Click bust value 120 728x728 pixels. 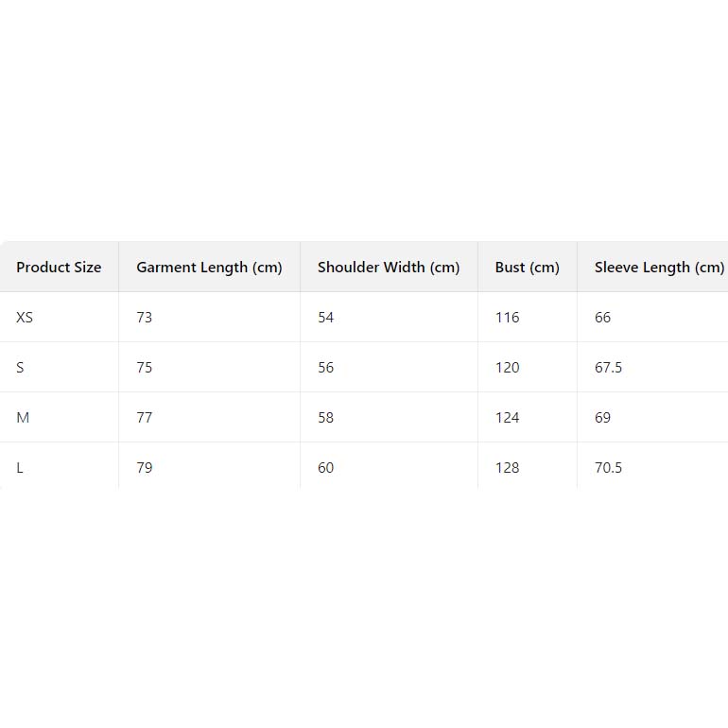coord(507,368)
